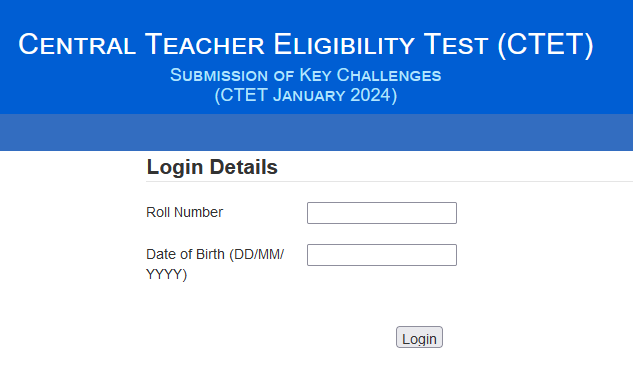633x372 pixels.
Task: Click the word Details in the form heading
Action: pos(243,167)
